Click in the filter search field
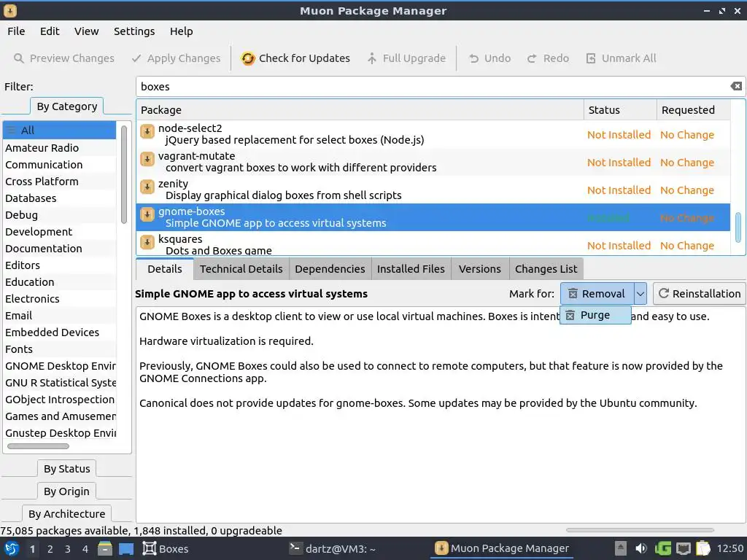The width and height of the screenshot is (747, 560). tap(433, 86)
